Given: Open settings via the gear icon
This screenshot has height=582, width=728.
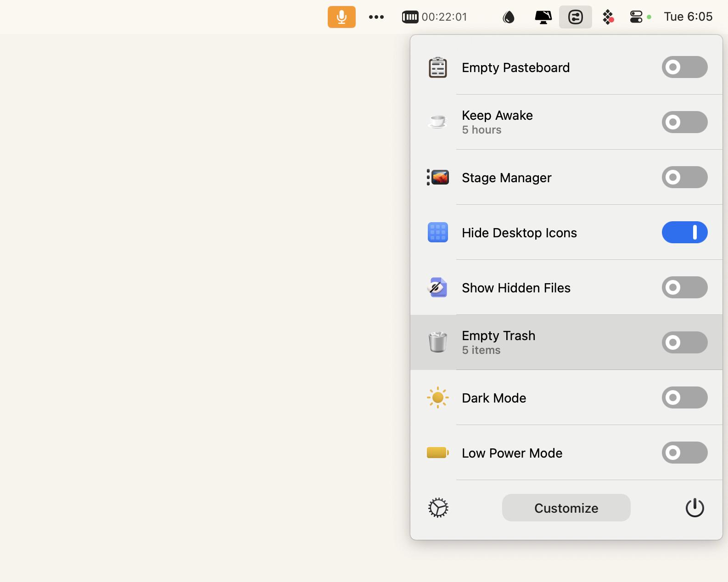Looking at the screenshot, I should (x=438, y=508).
